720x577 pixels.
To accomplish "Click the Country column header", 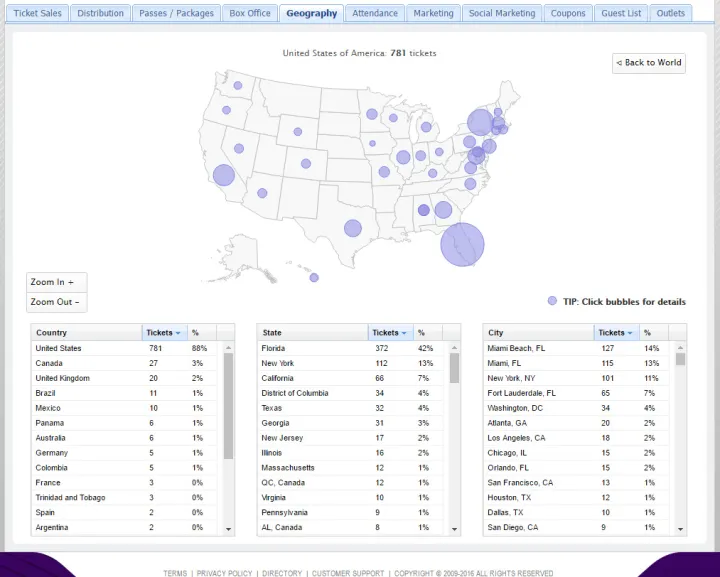I will pos(87,333).
